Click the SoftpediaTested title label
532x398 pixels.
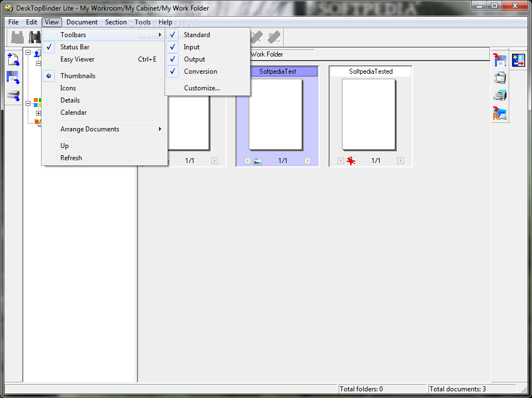tap(371, 72)
